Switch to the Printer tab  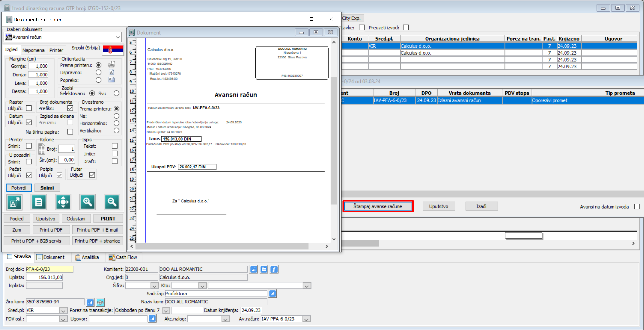click(56, 50)
